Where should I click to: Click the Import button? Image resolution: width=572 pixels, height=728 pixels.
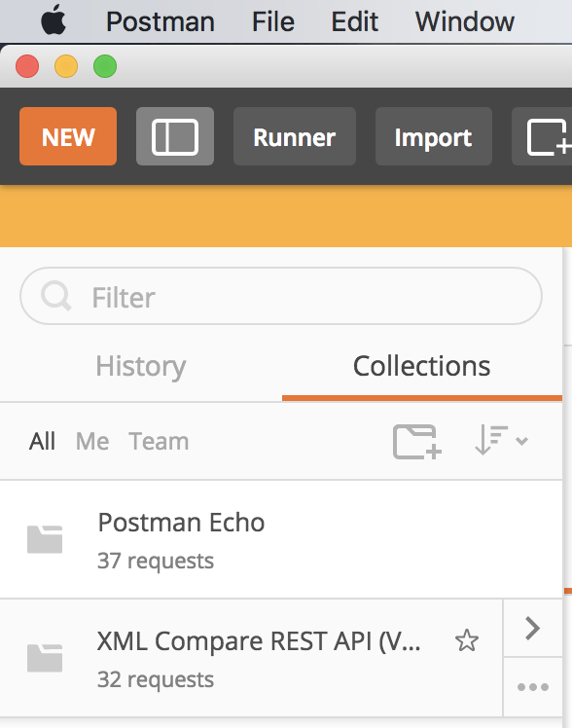(433, 136)
